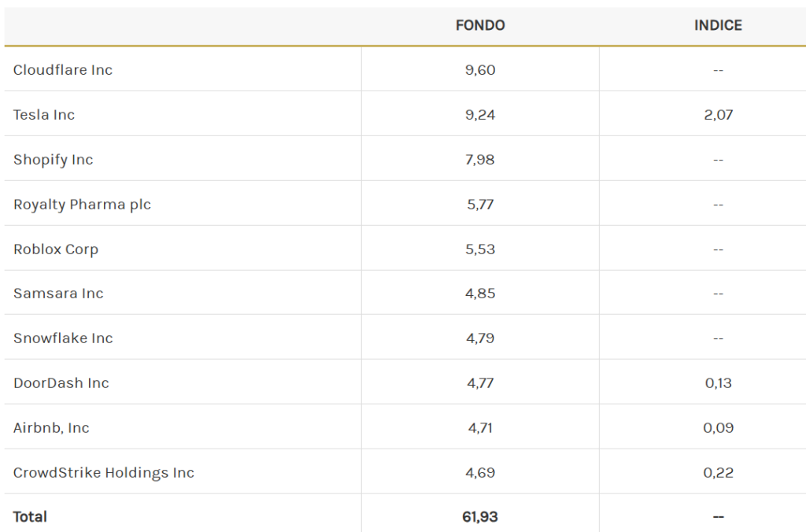Select the Snowflake Inc row label
Image resolution: width=806 pixels, height=532 pixels.
[63, 338]
